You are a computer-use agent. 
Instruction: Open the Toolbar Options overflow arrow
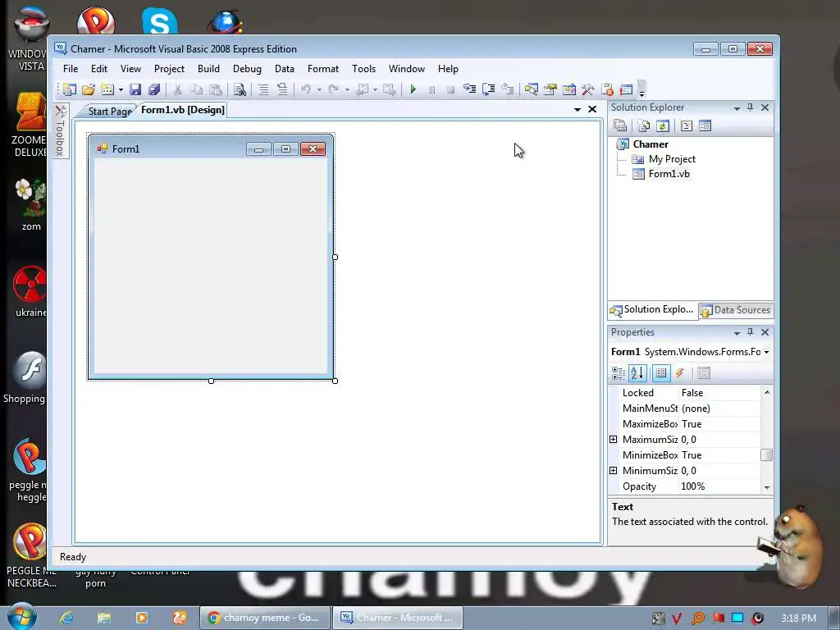[641, 91]
